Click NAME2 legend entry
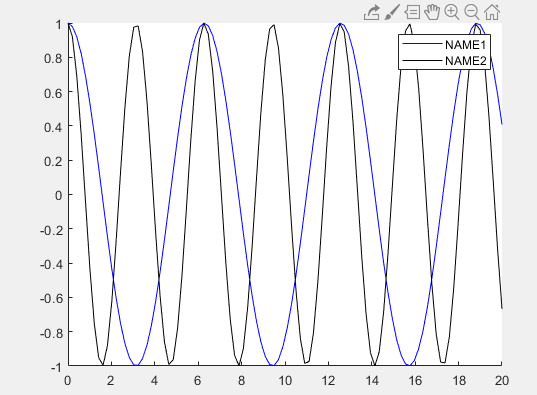The width and height of the screenshot is (537, 395). [445, 61]
